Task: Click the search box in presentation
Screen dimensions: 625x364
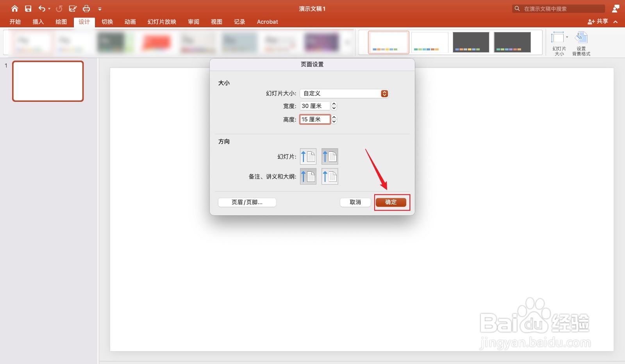Action: click(559, 9)
